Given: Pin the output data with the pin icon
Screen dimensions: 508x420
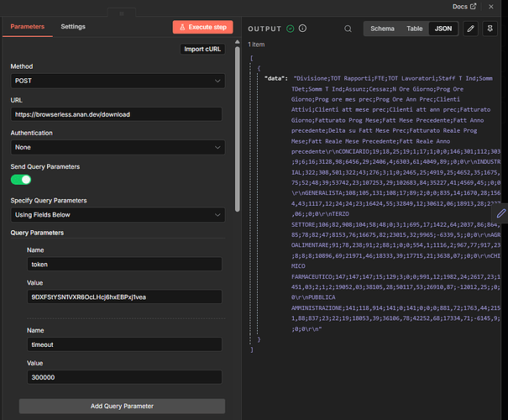Looking at the screenshot, I should [491, 29].
